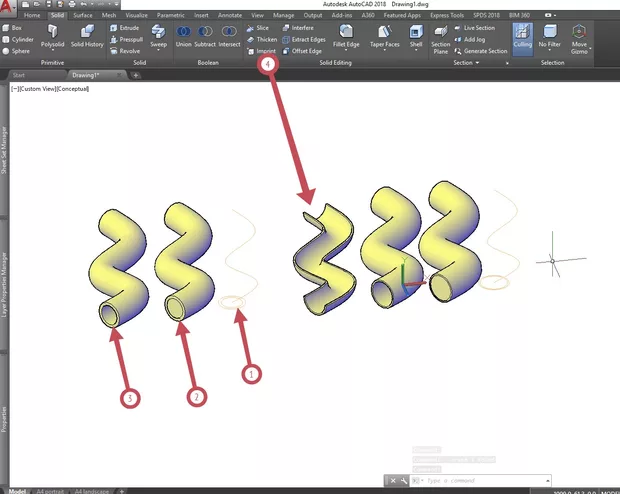Apply the Intersect boolean operation
This screenshot has height=494, width=620.
pyautogui.click(x=229, y=36)
